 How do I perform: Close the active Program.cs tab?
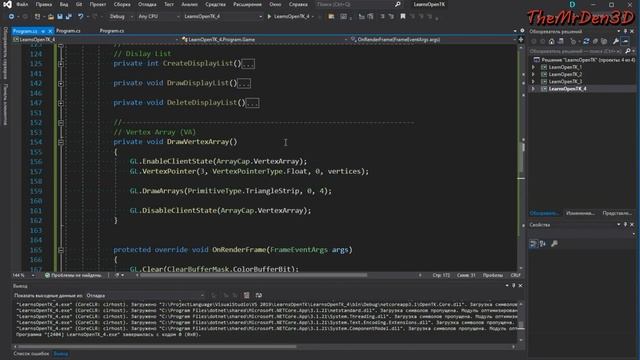(x=50, y=31)
